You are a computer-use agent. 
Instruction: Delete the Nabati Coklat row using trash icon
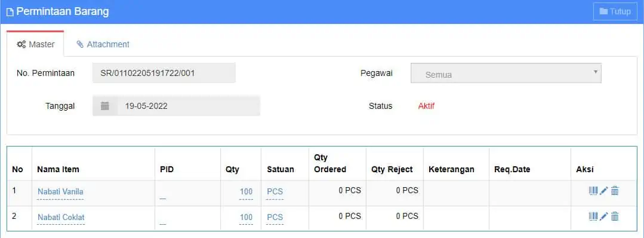point(615,216)
